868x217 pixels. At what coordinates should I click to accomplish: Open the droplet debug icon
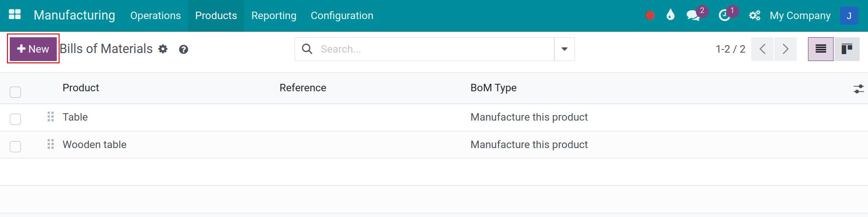pos(670,15)
